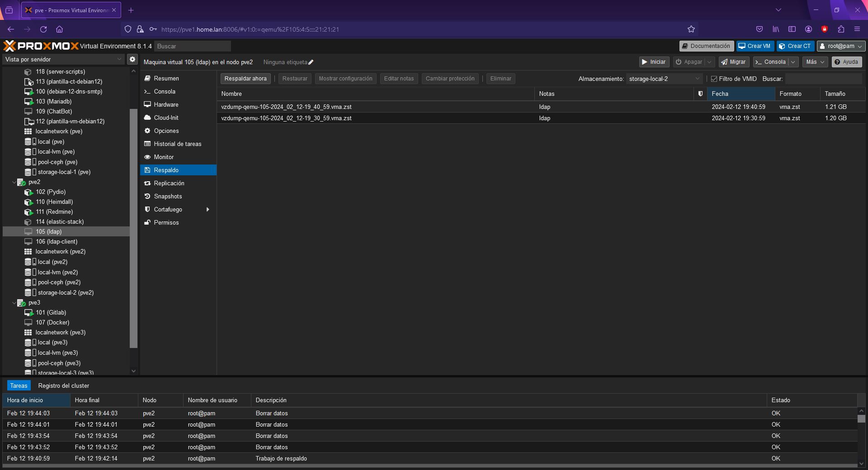Open the Firefox hamburger menu
Screen dimensions: 868x470
[857, 29]
